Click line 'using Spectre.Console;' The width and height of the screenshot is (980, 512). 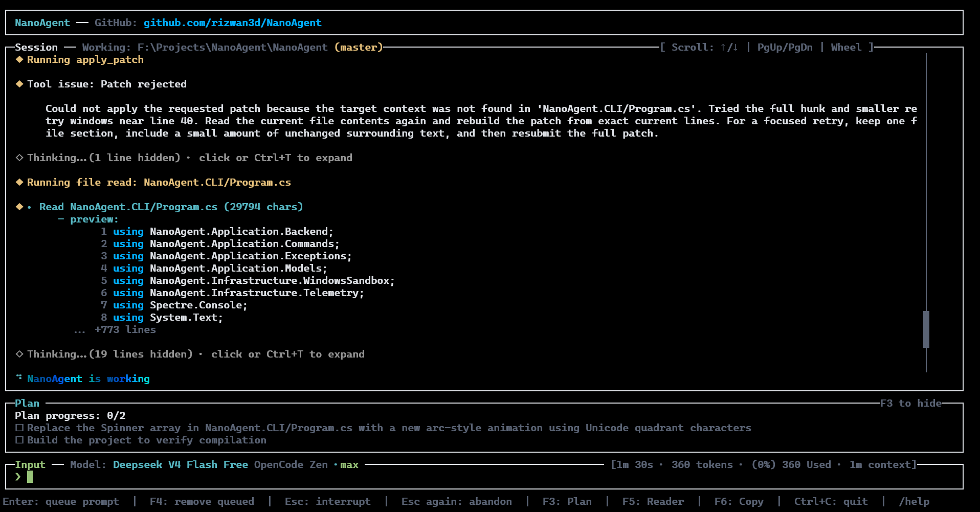click(181, 305)
